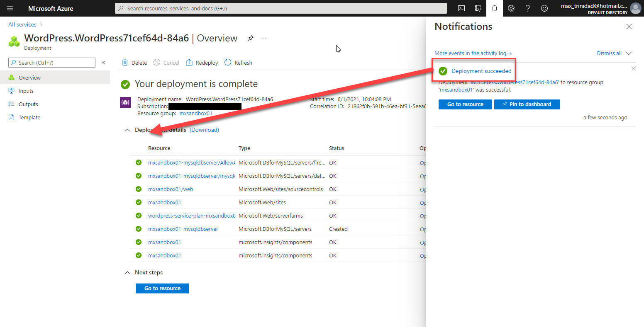
Task: Click the Microsoft Azure logo text
Action: tap(51, 8)
